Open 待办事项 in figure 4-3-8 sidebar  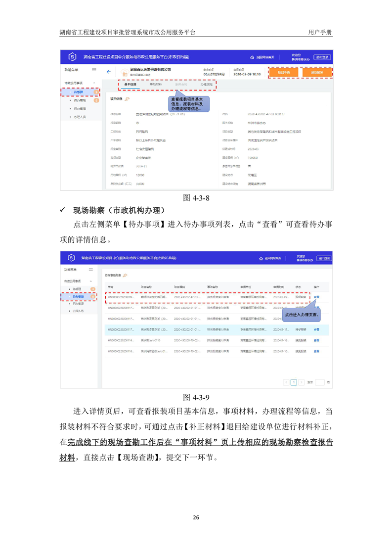pyautogui.click(x=80, y=100)
